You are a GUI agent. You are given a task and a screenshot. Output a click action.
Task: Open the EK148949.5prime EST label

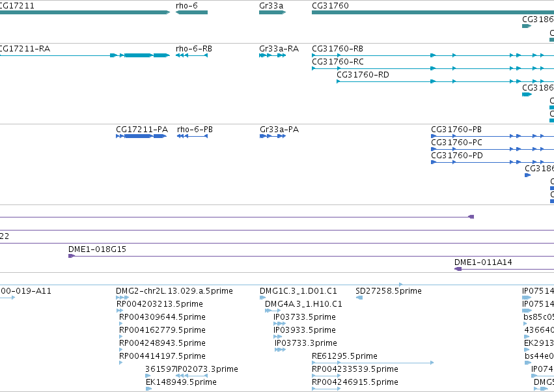pyautogui.click(x=181, y=382)
